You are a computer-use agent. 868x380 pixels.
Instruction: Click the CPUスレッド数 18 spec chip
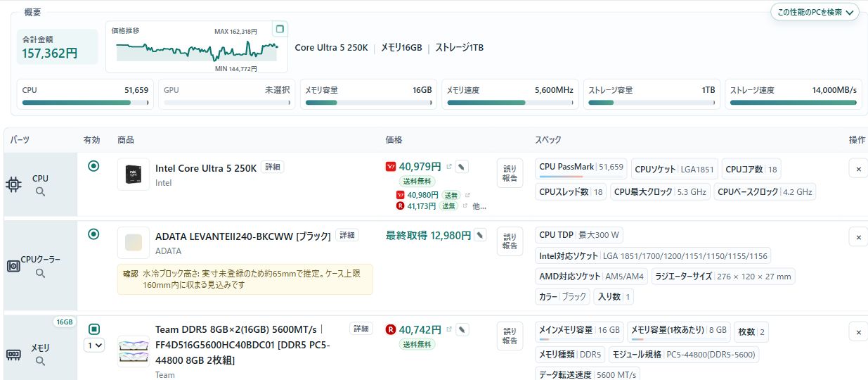[x=571, y=192]
